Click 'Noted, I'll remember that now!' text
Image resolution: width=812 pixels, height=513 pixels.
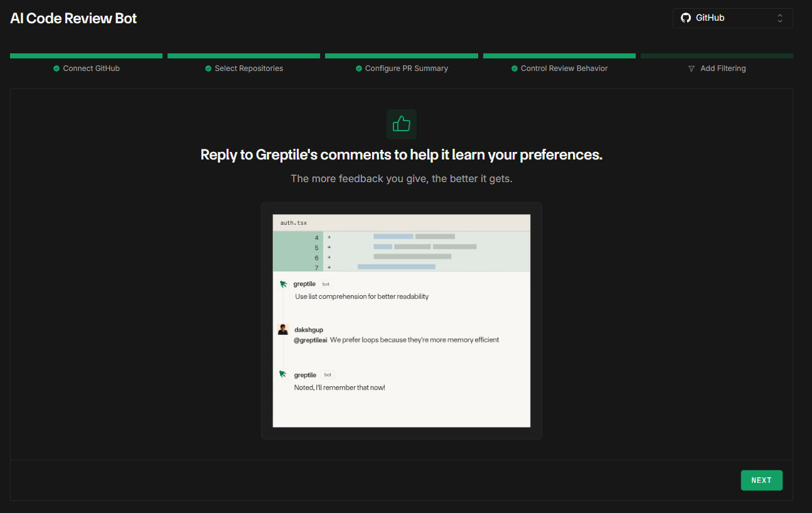(x=339, y=387)
